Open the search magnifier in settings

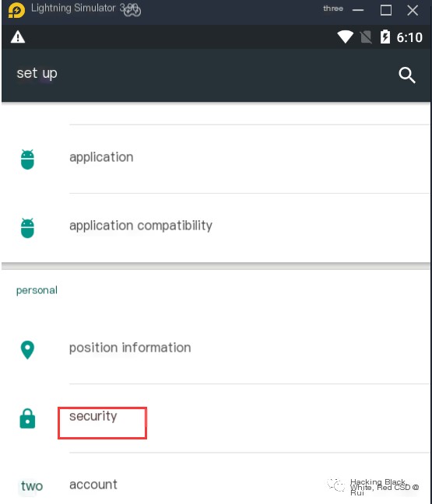(407, 75)
